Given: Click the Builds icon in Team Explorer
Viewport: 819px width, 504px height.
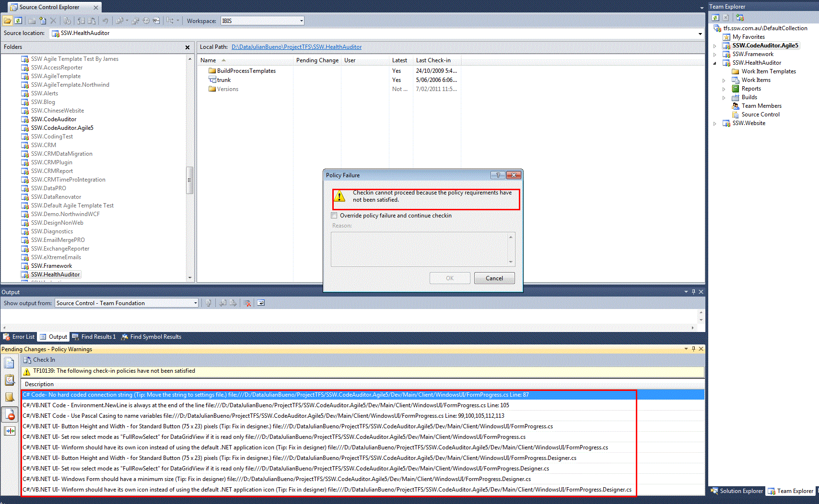Looking at the screenshot, I should click(x=735, y=97).
